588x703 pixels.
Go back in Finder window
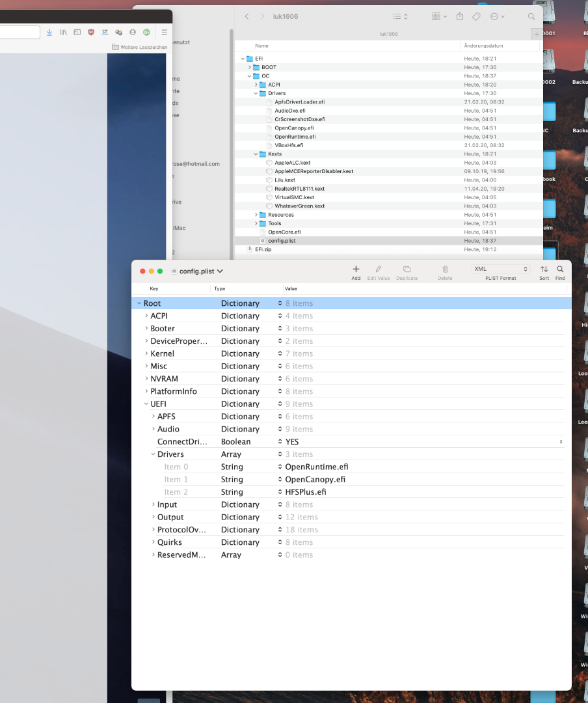(x=247, y=16)
